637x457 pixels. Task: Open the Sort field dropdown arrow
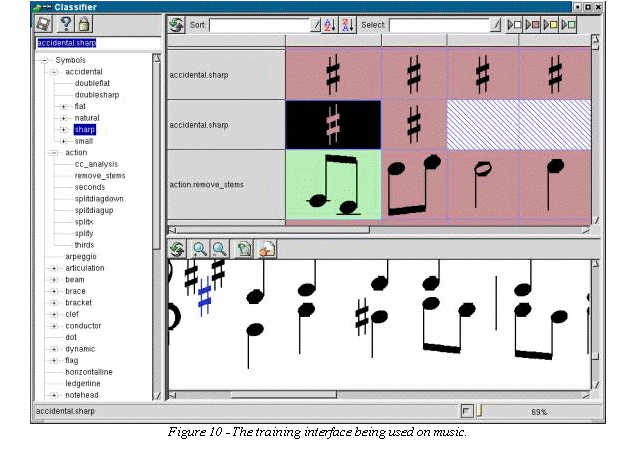point(316,25)
